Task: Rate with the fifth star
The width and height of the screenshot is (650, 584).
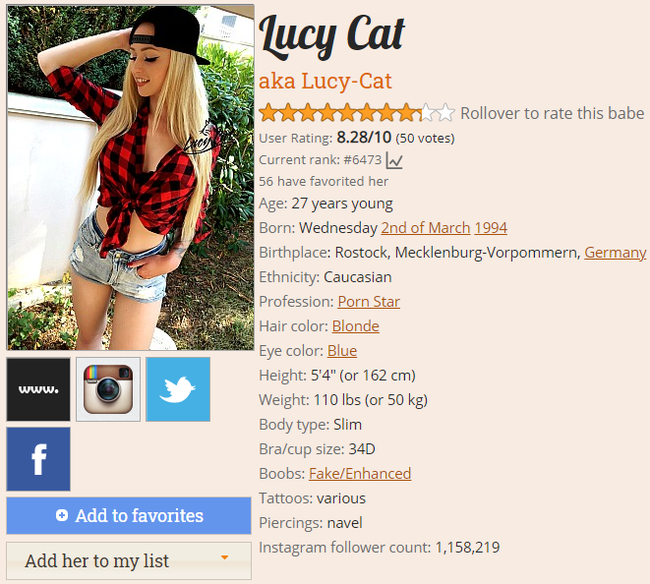Action: coord(347,113)
